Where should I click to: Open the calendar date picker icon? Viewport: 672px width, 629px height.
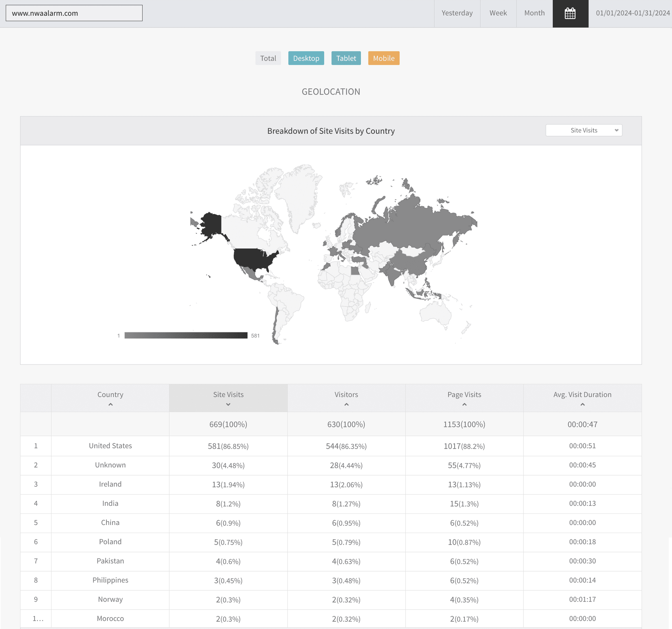pos(570,13)
